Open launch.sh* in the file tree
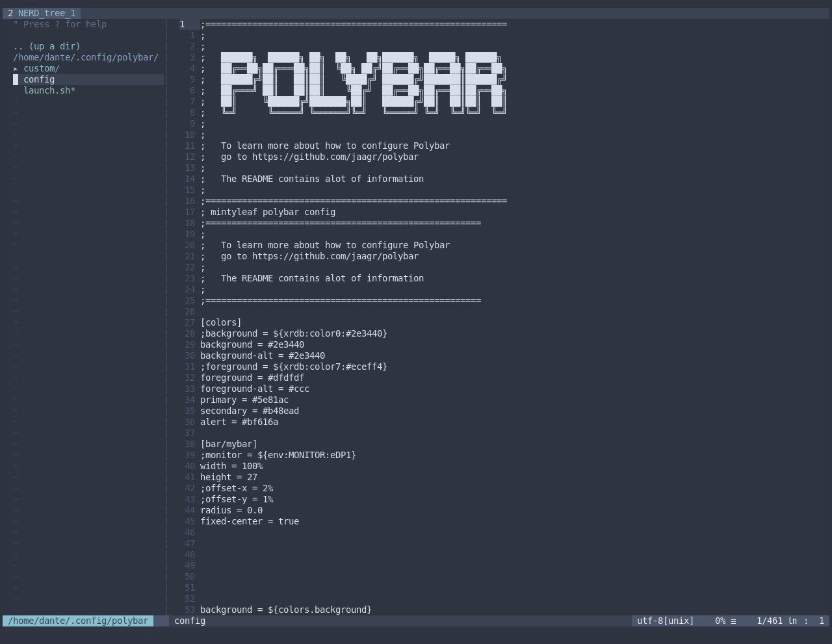 coord(49,90)
